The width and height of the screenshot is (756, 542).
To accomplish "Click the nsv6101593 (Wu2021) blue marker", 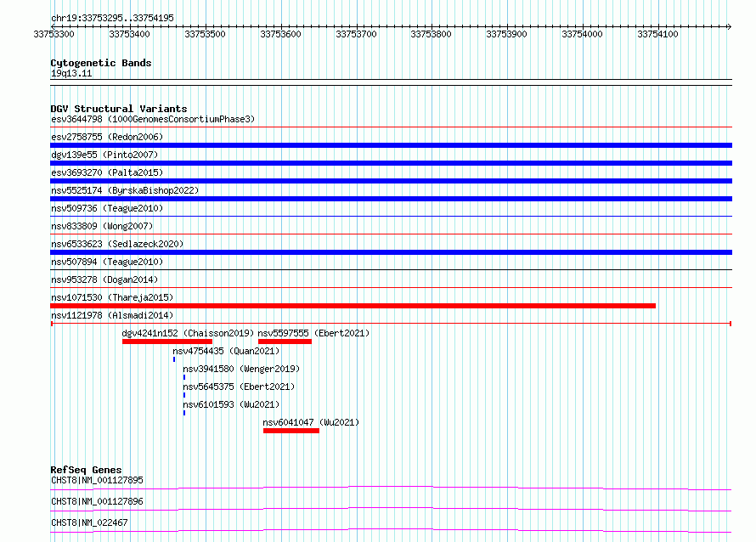I will coord(184,413).
